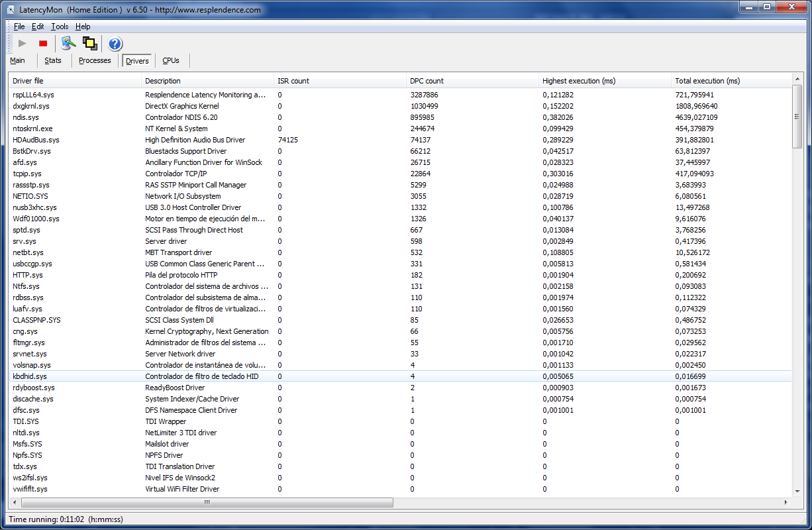812x530 pixels.
Task: Go to the Stats tab
Action: coord(53,60)
